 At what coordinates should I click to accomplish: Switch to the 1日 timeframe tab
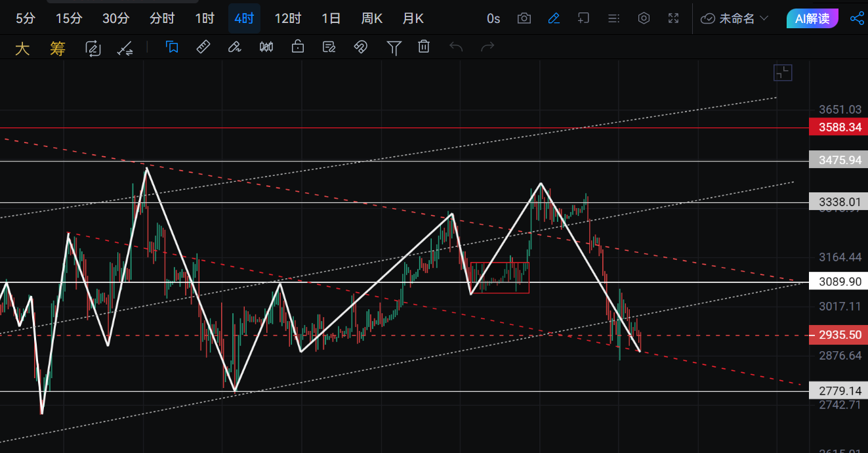click(331, 18)
